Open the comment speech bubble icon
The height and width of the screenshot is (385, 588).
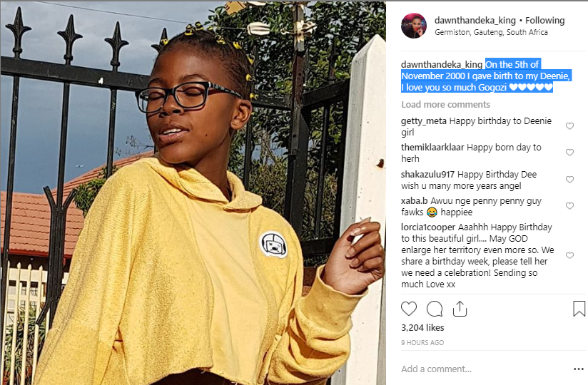tap(435, 309)
